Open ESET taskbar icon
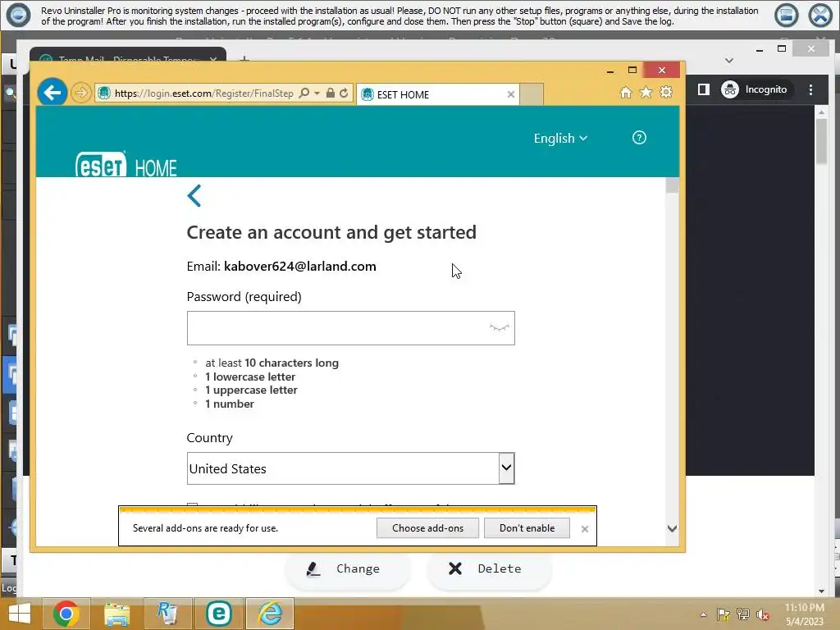The height and width of the screenshot is (630, 840). [x=218, y=614]
